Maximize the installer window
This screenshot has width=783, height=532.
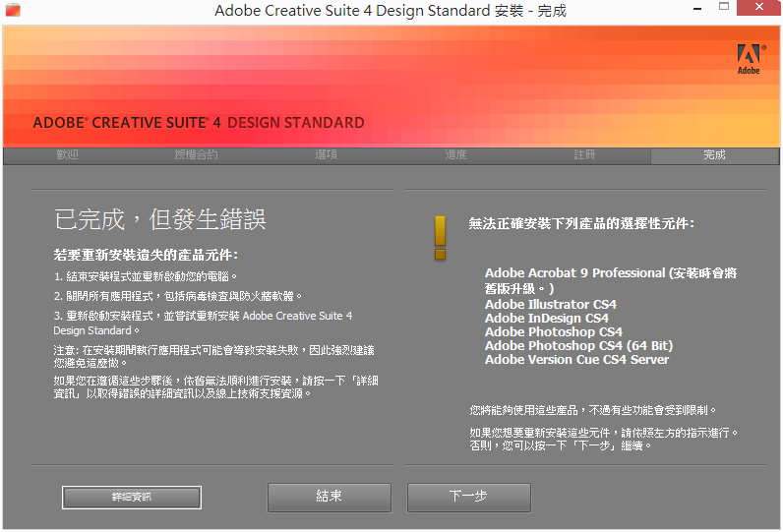click(724, 7)
